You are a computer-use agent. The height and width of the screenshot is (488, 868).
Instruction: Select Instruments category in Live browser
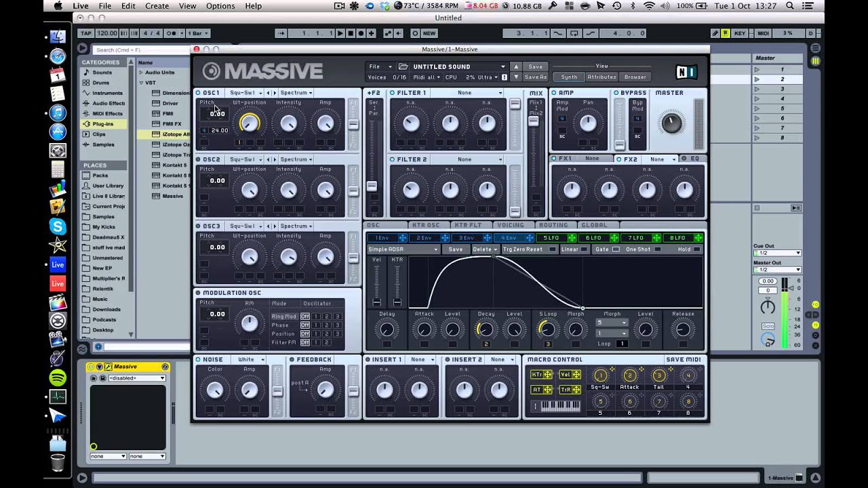[107, 93]
